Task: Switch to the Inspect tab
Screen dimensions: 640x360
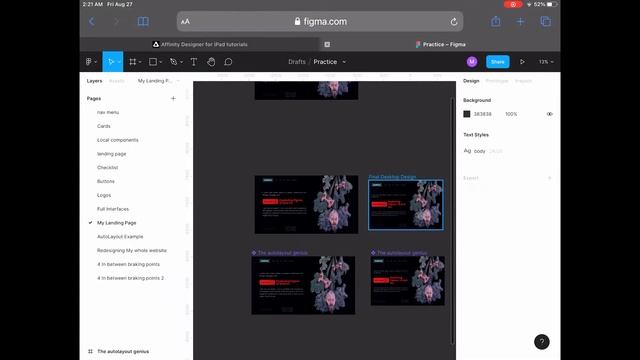Action: click(523, 81)
